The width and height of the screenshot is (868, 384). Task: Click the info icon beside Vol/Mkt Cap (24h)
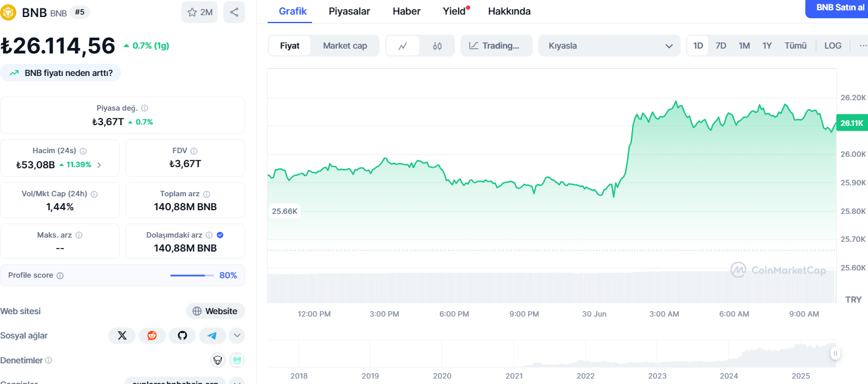pos(94,194)
